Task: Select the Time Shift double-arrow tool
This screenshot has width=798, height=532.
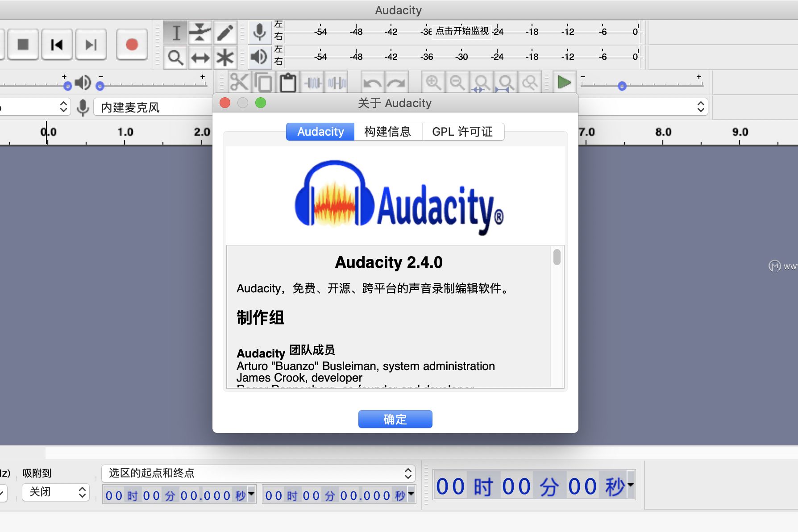Action: pyautogui.click(x=199, y=58)
